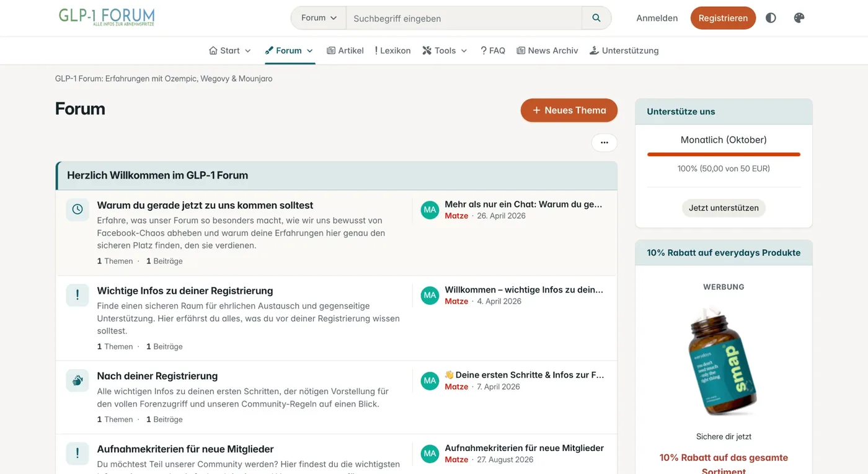868x474 pixels.
Task: Focus the 'Suchbegriff eingeben' search field
Action: tap(464, 18)
